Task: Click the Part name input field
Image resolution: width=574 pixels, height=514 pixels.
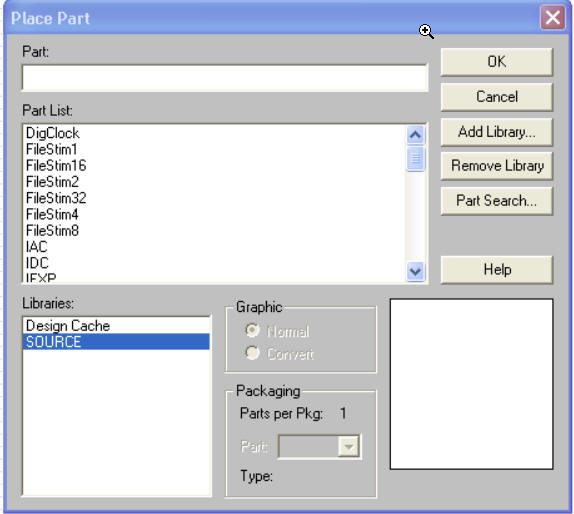Action: click(225, 78)
